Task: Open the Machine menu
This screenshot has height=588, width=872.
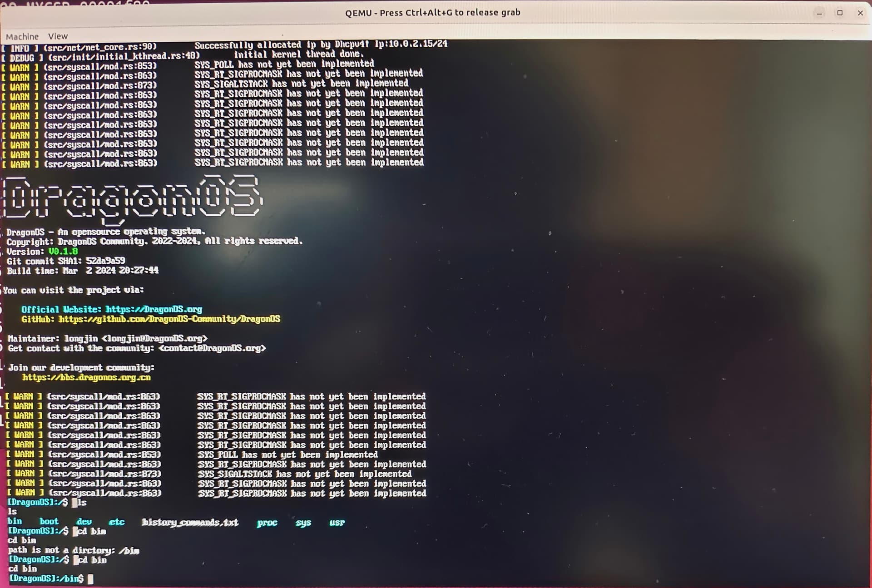Action: tap(22, 36)
